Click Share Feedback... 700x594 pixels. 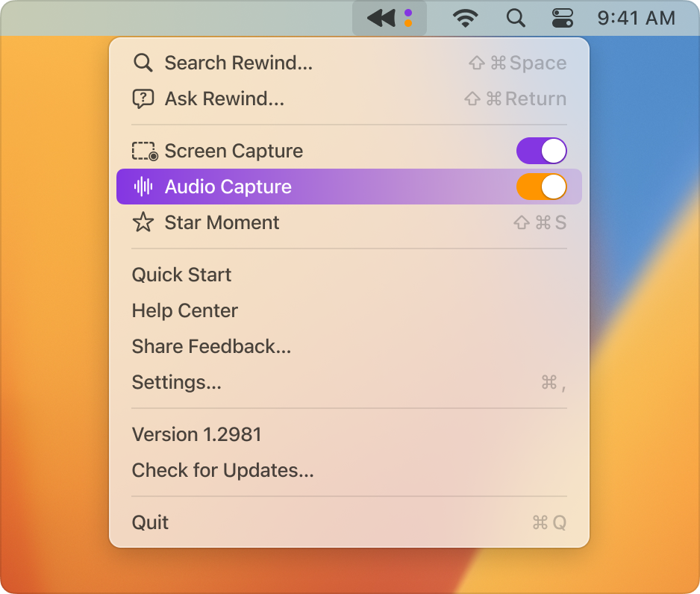tap(211, 346)
